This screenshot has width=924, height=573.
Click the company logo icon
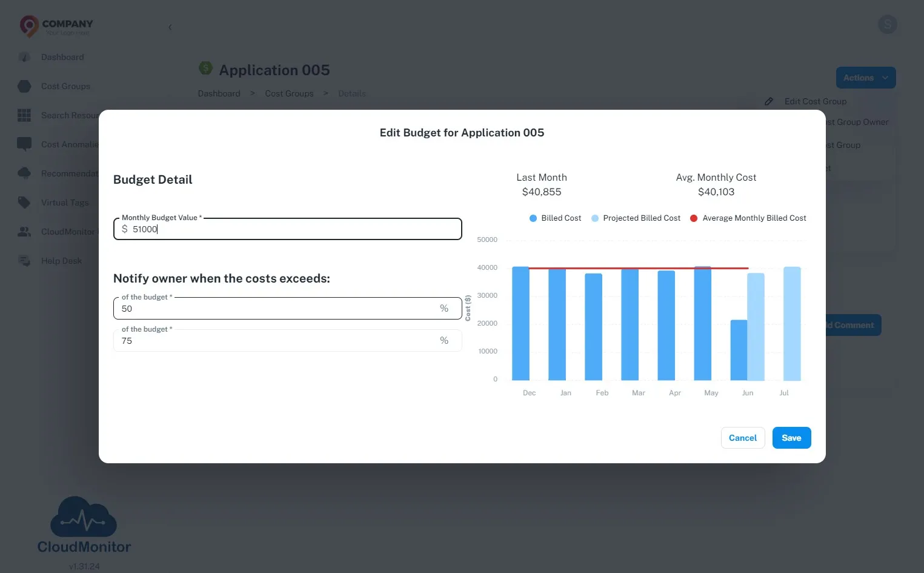pos(28,25)
